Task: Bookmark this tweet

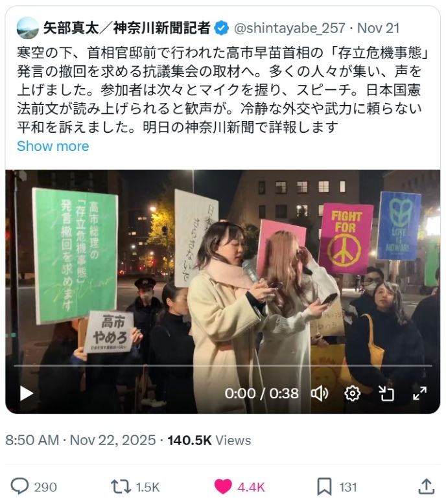Action: click(x=324, y=487)
